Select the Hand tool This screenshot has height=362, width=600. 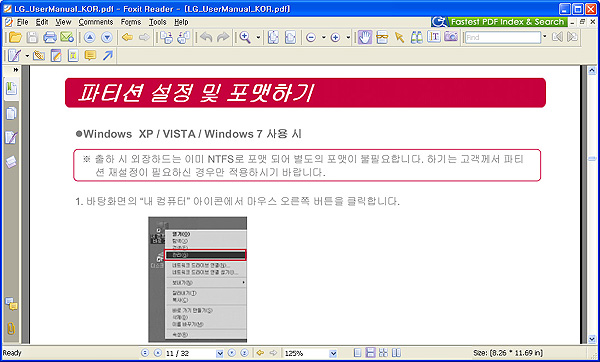pos(365,38)
